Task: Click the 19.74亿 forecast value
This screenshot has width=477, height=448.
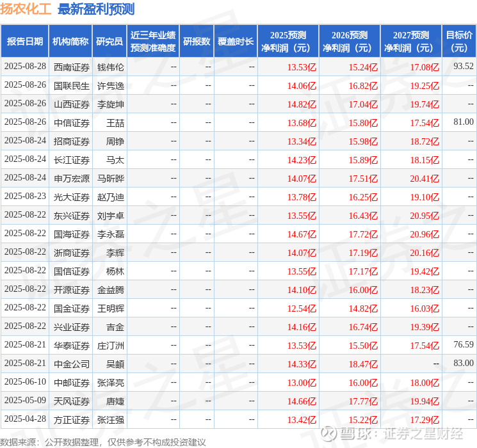Action: point(424,104)
